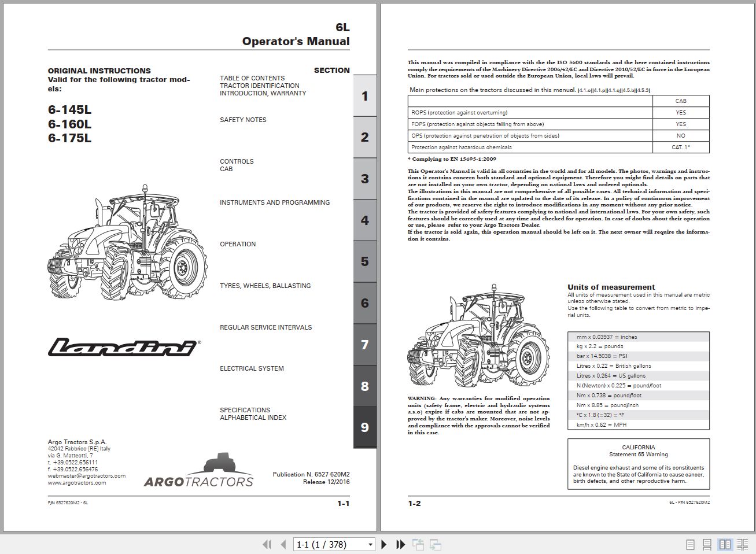Go to the previous page

click(283, 544)
